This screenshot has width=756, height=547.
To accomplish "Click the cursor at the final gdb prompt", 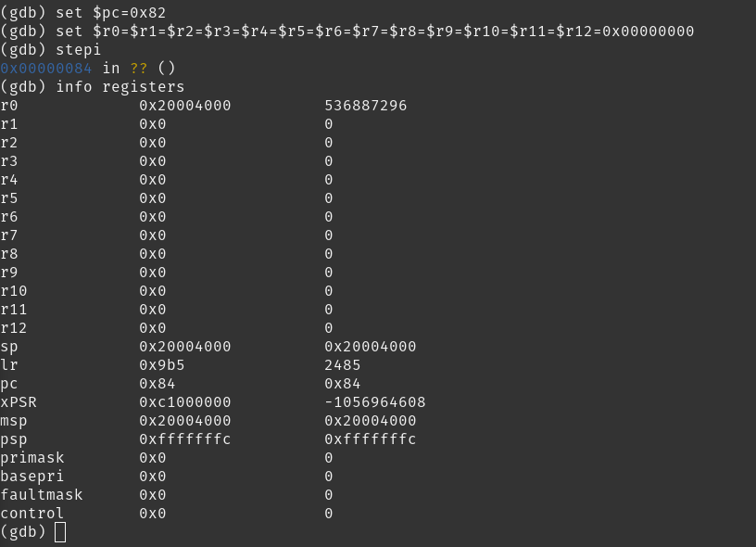I will tap(61, 532).
